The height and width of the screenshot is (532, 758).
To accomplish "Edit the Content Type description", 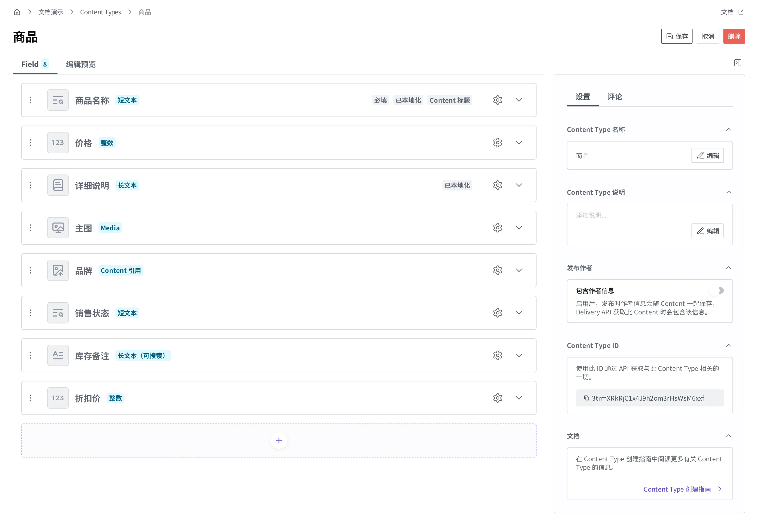I will click(x=707, y=231).
